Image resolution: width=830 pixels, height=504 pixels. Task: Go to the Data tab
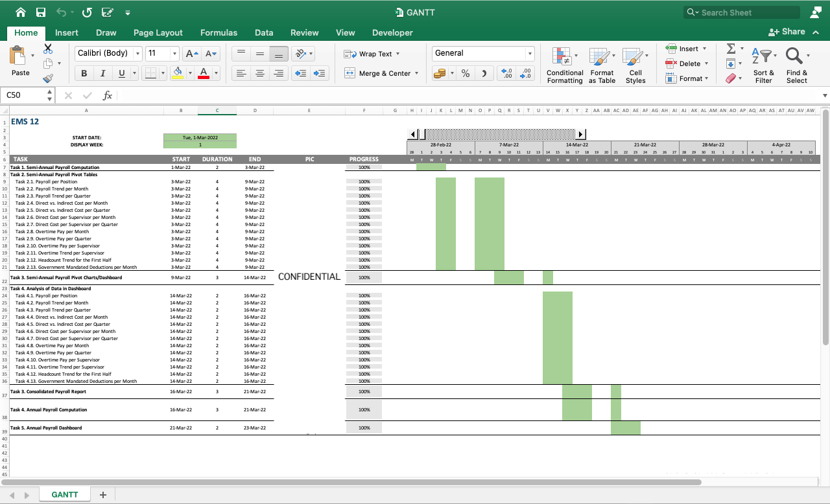click(264, 32)
